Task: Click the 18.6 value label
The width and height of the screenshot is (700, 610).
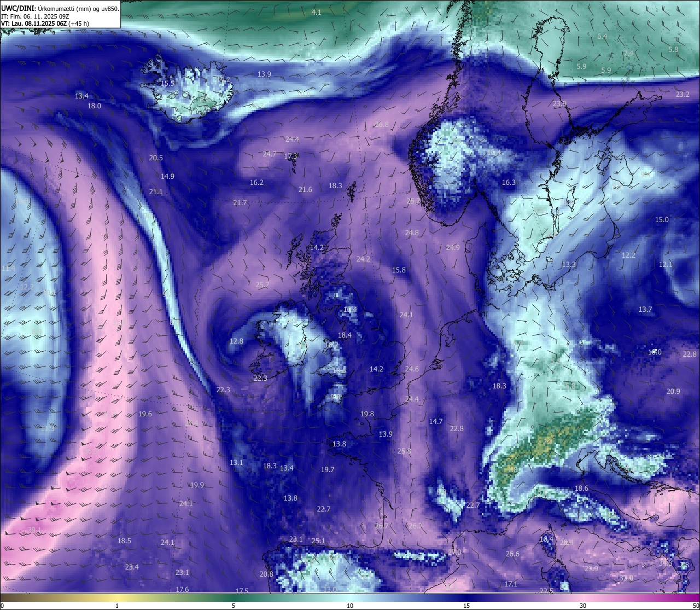Action: click(581, 488)
